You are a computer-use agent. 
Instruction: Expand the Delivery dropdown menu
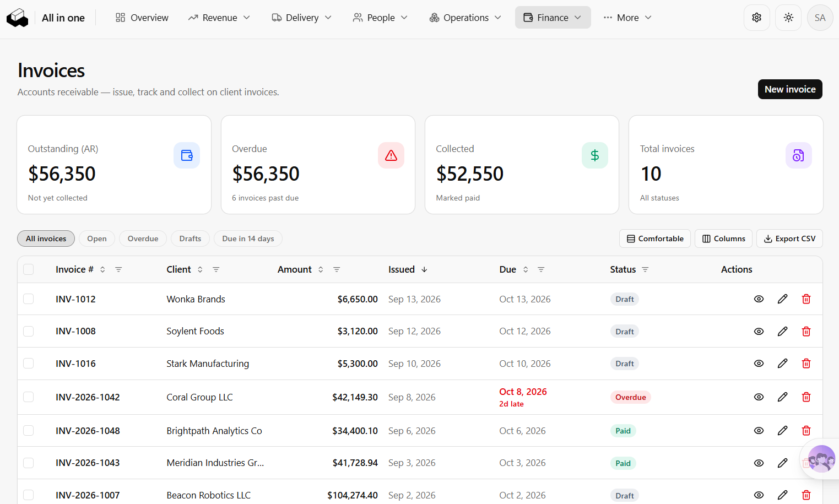302,18
